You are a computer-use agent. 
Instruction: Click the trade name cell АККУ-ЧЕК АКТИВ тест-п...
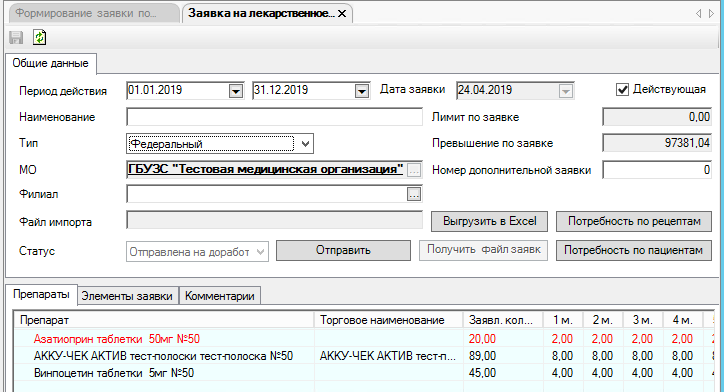tap(388, 356)
